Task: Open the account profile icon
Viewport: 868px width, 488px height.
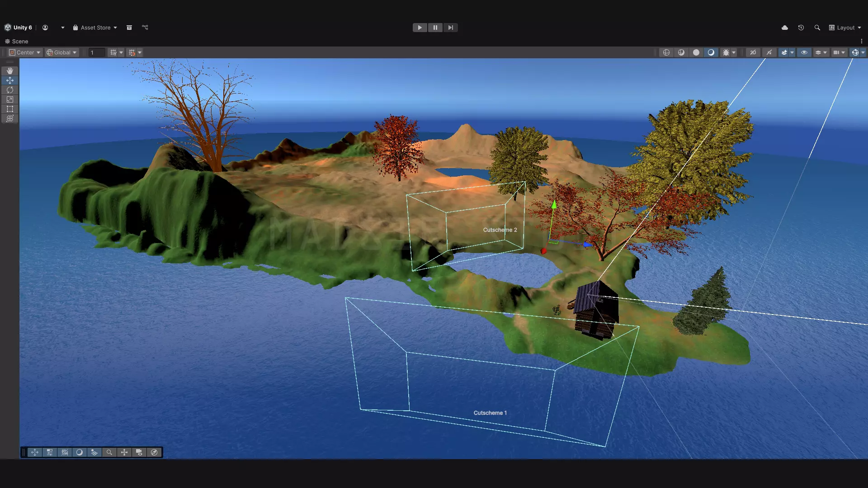Action: 45,28
